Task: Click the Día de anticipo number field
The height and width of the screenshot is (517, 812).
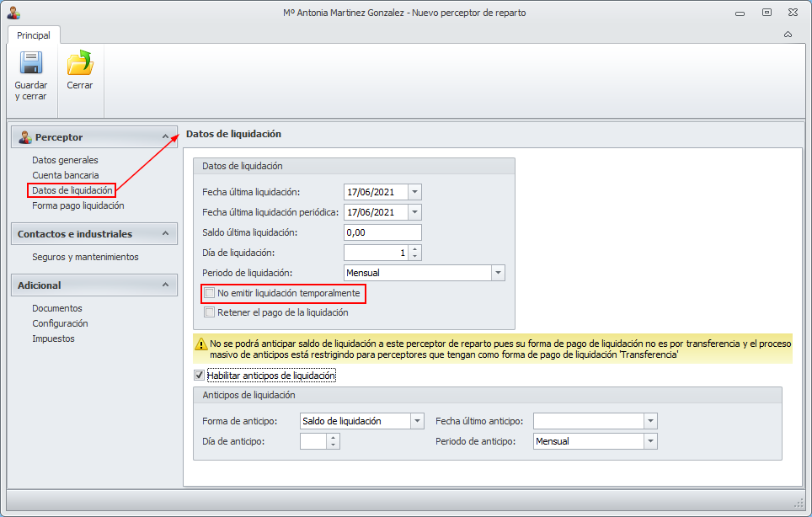Action: pyautogui.click(x=313, y=441)
